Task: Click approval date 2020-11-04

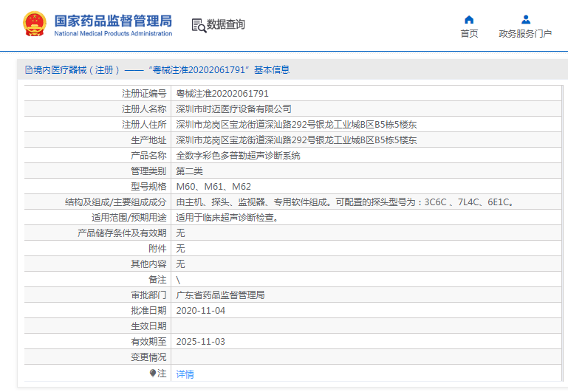Action: point(200,311)
